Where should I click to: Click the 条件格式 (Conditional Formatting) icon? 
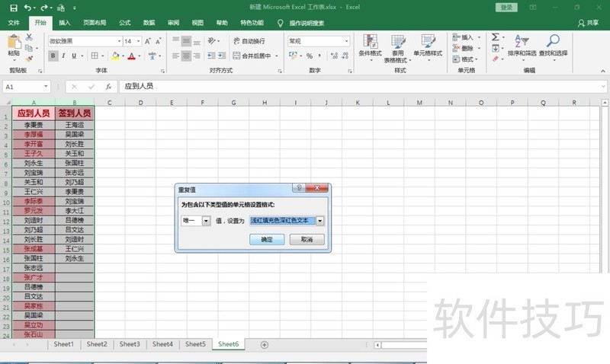[370, 45]
